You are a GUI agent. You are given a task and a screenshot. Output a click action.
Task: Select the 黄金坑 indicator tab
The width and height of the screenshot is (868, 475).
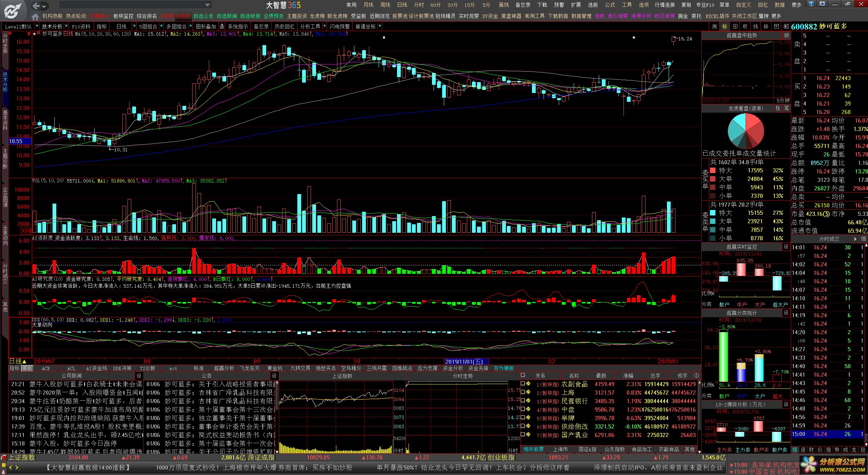[275, 368]
